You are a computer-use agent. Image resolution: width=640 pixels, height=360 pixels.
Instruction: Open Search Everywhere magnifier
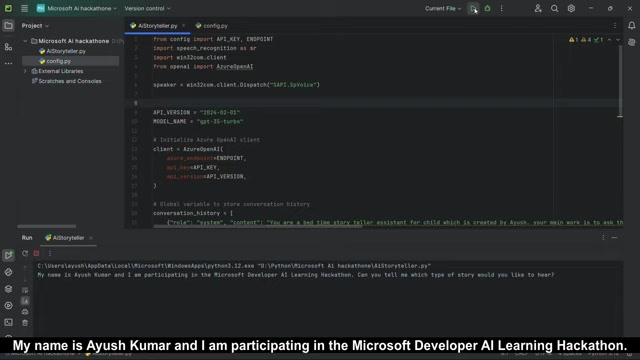tap(554, 8)
